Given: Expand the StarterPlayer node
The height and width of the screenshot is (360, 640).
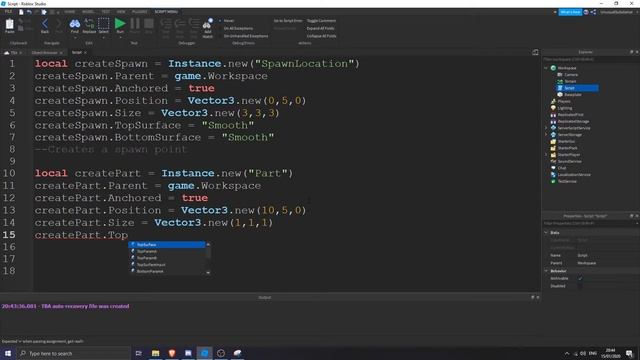Looking at the screenshot, I should [x=546, y=154].
